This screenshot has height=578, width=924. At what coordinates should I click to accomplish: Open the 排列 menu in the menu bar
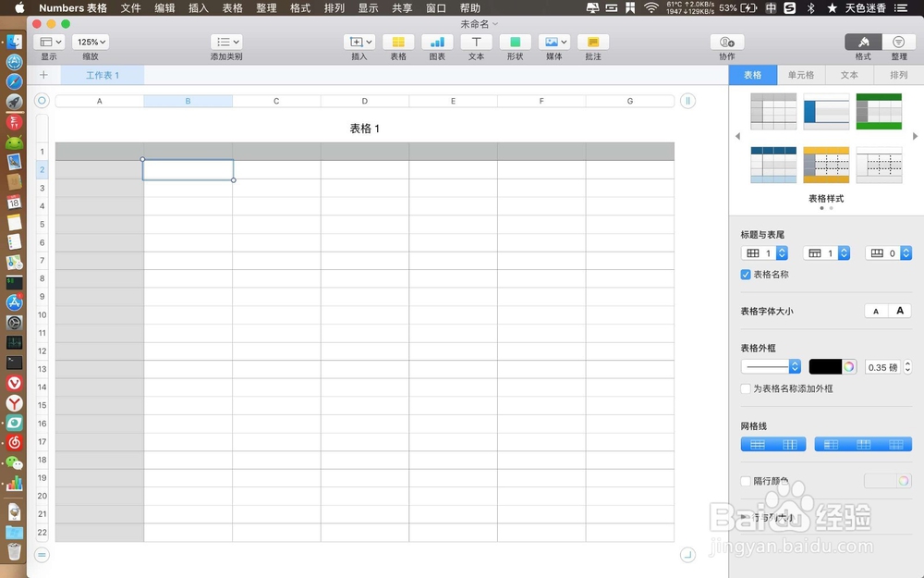333,8
